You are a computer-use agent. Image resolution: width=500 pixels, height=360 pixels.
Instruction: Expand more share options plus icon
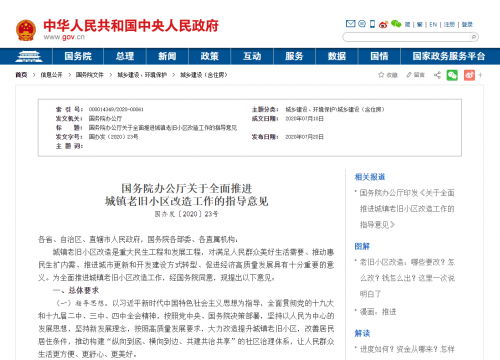click(x=480, y=75)
